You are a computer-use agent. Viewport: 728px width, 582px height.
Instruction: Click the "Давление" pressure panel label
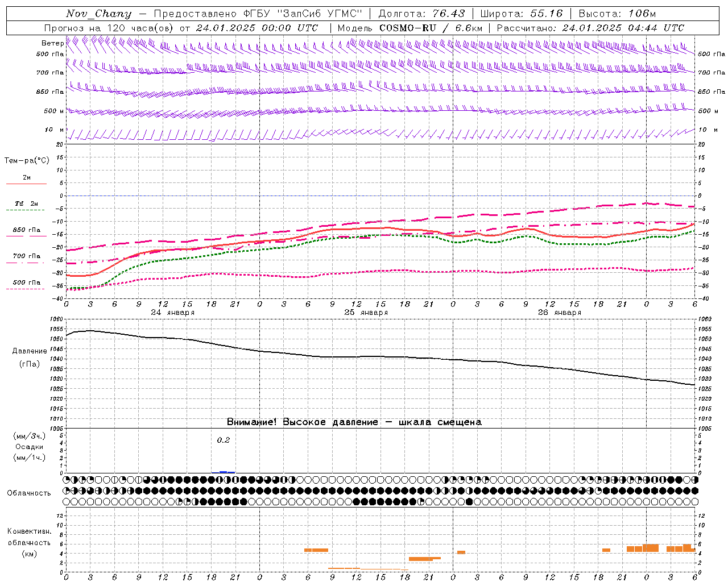30,351
